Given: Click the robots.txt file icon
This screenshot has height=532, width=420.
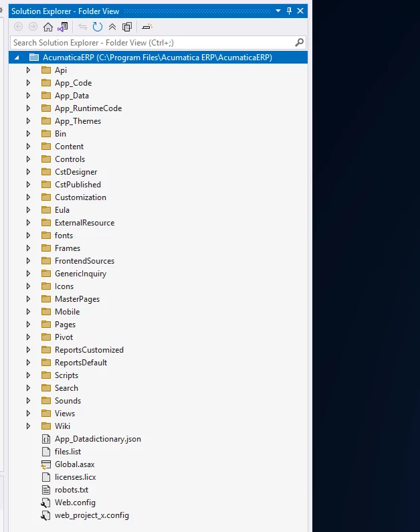Looking at the screenshot, I should 45,490.
